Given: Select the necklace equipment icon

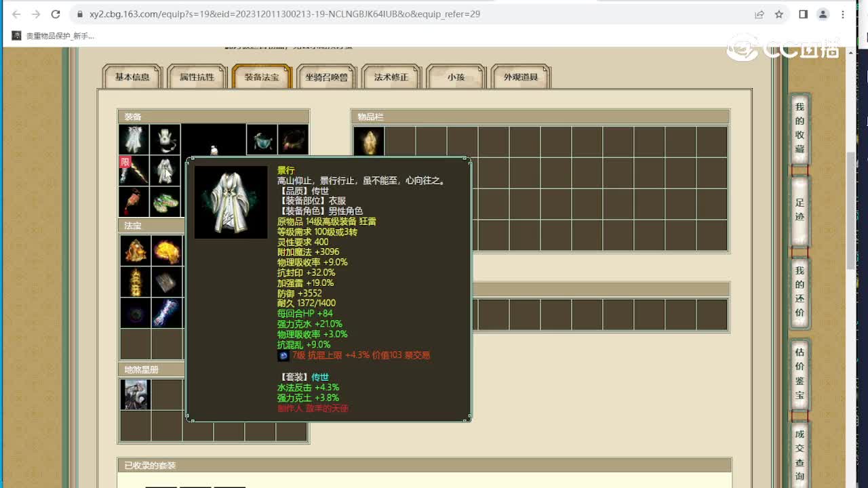Looking at the screenshot, I should (165, 140).
